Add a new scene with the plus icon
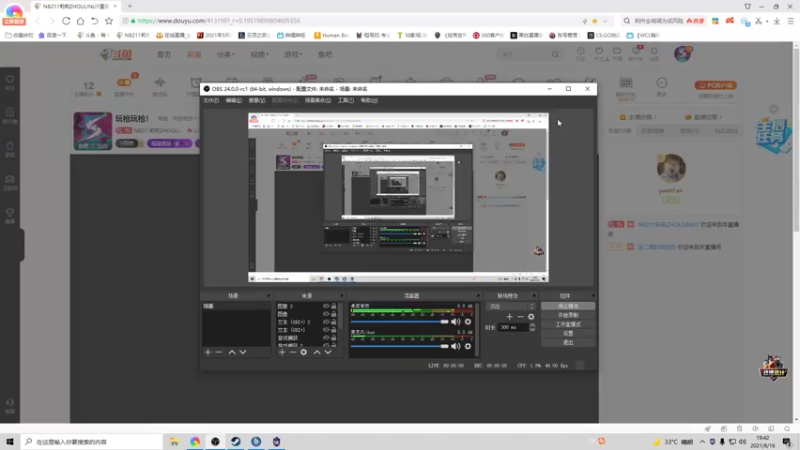 coord(208,352)
